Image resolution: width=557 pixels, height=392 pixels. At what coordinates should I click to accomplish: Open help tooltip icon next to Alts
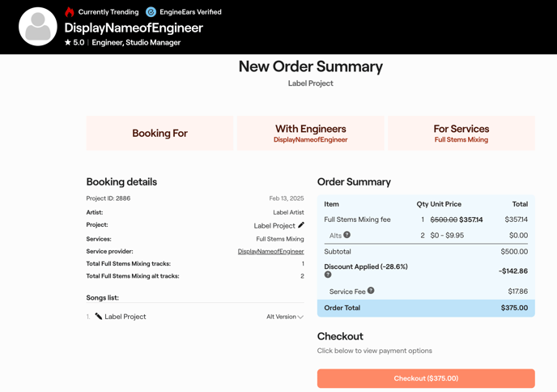point(347,235)
